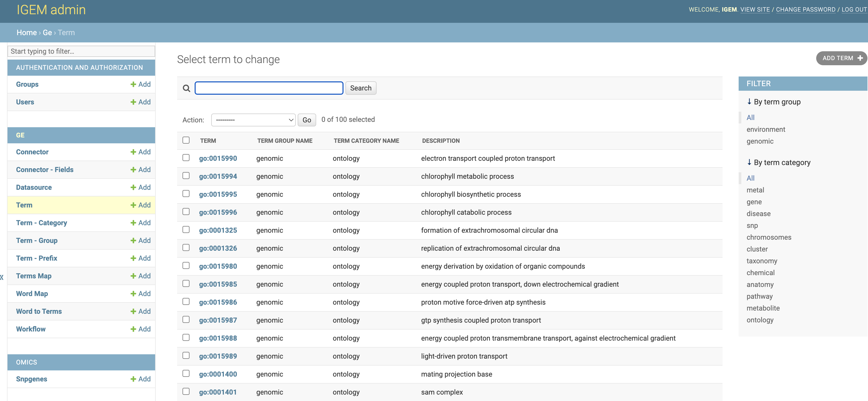Open Terms Map in the sidebar
868x401 pixels.
tap(34, 276)
